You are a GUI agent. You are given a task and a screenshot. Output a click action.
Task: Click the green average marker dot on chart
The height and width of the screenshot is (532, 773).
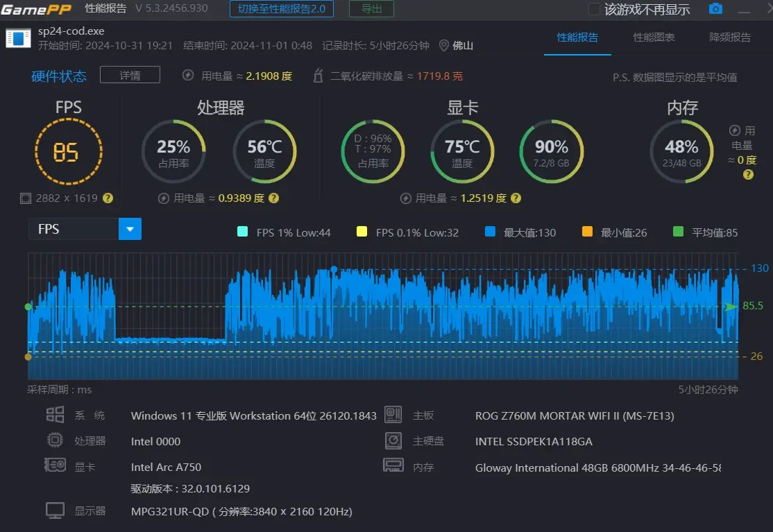(x=28, y=307)
